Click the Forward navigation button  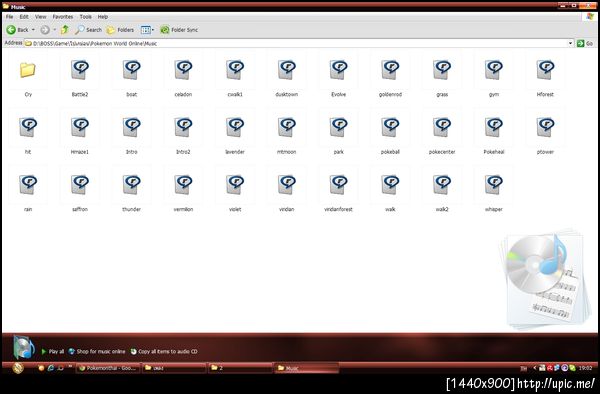coord(45,30)
